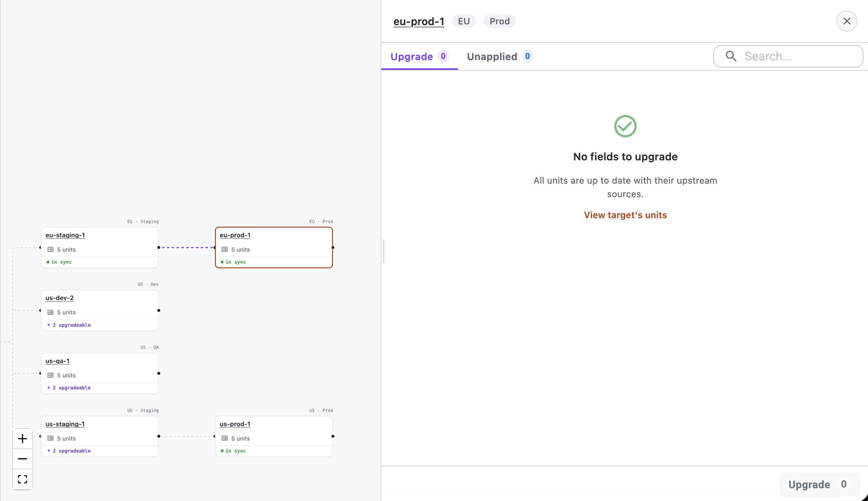
Task: Click the units icon in the us-prod-1 card
Action: click(225, 438)
